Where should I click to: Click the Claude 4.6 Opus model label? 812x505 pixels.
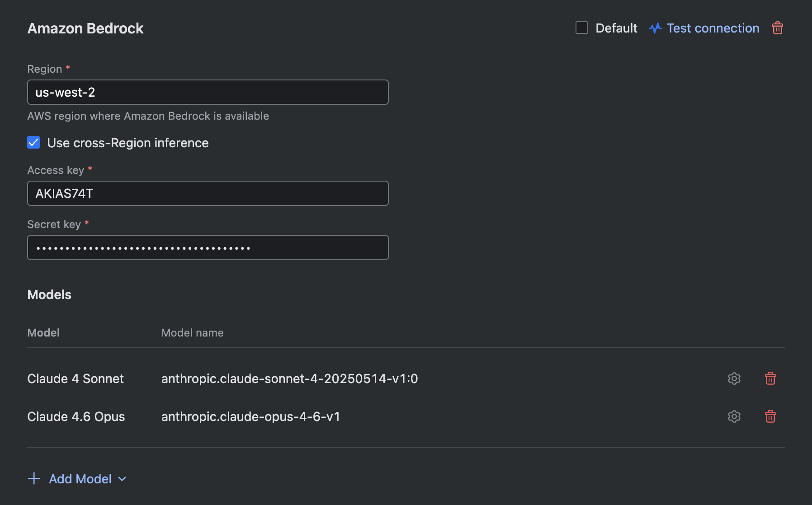pyautogui.click(x=76, y=416)
